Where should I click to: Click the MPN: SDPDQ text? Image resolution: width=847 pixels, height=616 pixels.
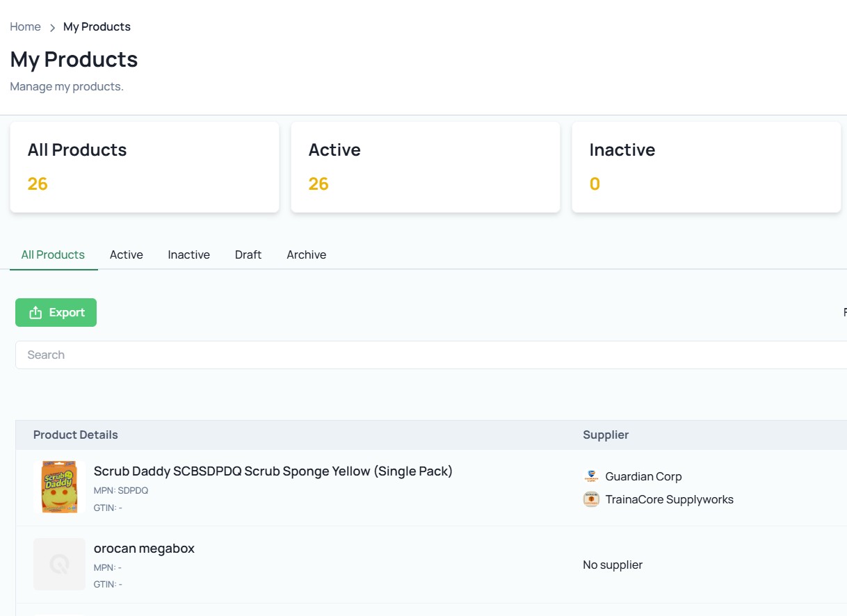click(121, 490)
